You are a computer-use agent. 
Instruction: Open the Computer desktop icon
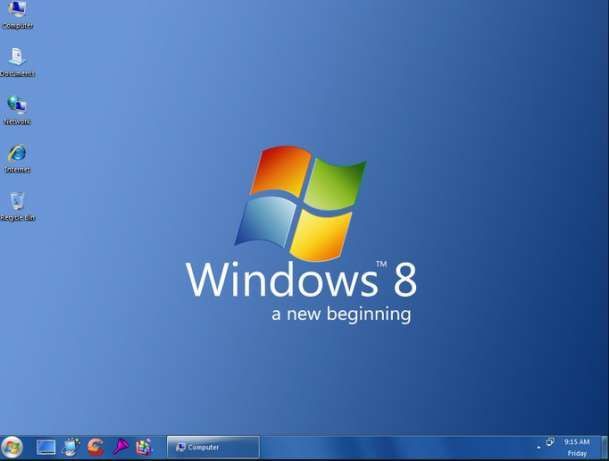(17, 15)
